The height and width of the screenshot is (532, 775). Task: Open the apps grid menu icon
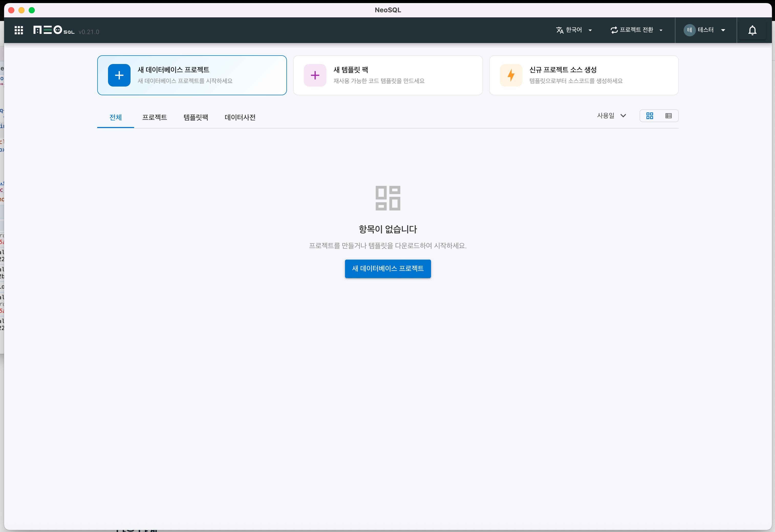19,30
